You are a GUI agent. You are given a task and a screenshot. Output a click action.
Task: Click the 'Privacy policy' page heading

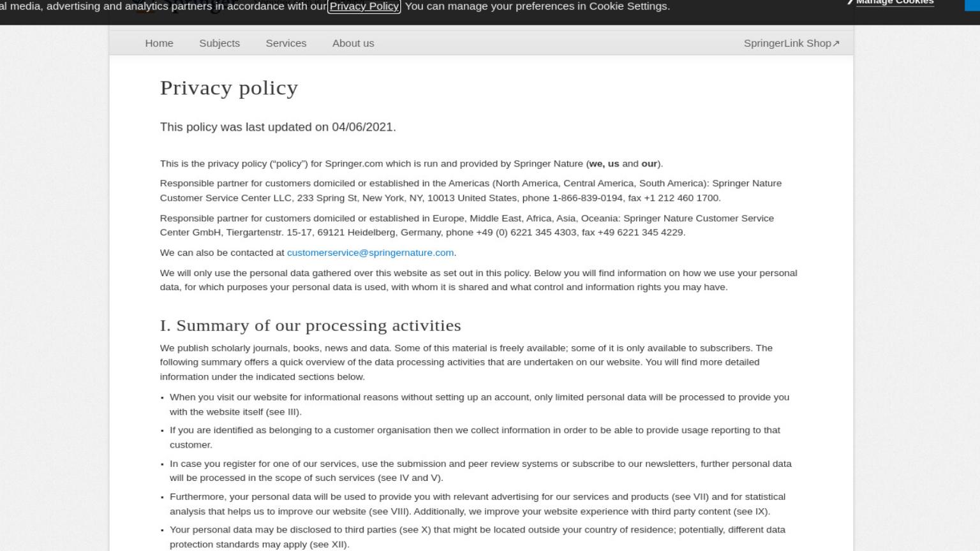[229, 88]
